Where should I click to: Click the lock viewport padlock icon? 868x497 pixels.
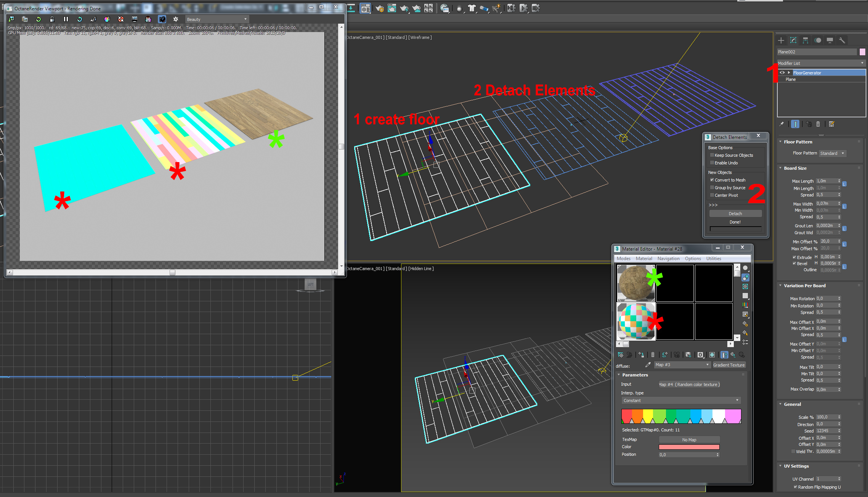point(52,19)
